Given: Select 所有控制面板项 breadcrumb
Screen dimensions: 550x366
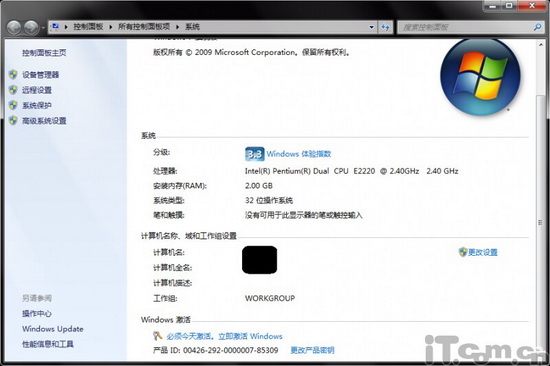Looking at the screenshot, I should tap(144, 27).
